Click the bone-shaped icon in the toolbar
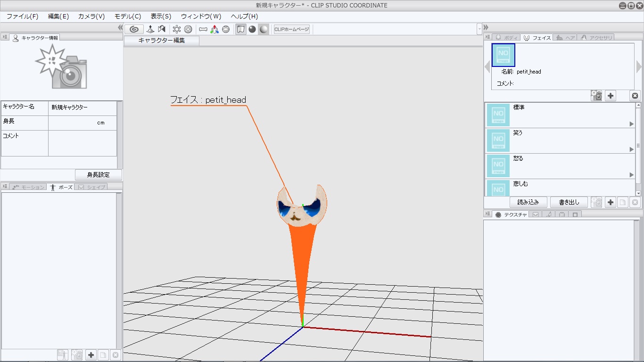The width and height of the screenshot is (644, 362). tap(203, 29)
